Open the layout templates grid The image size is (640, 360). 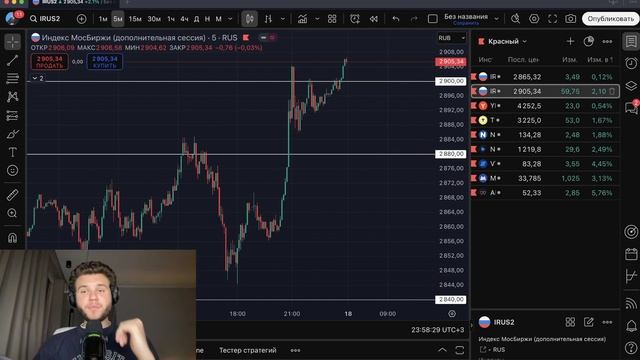coord(332,19)
